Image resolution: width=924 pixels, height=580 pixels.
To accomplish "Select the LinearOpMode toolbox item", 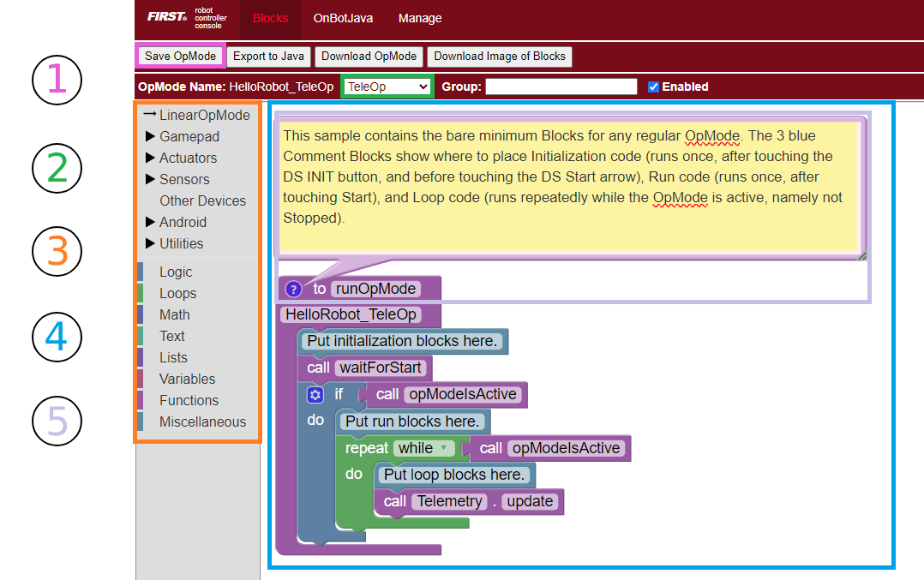I will 204,115.
